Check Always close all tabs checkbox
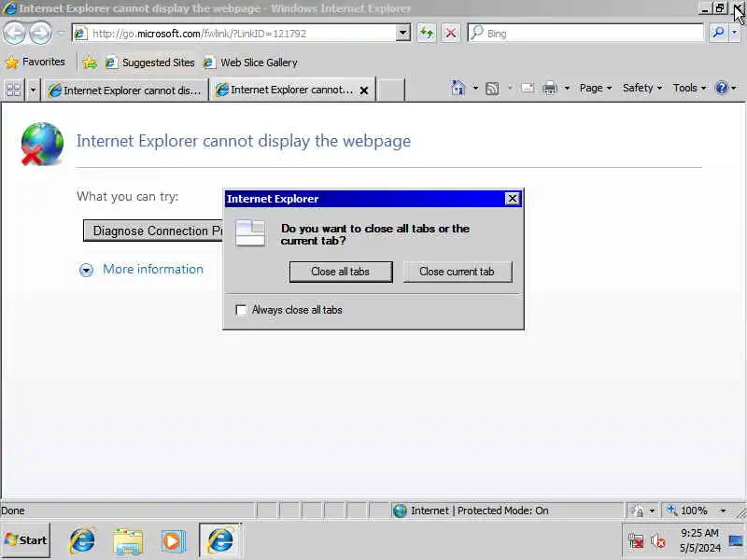 tap(241, 310)
